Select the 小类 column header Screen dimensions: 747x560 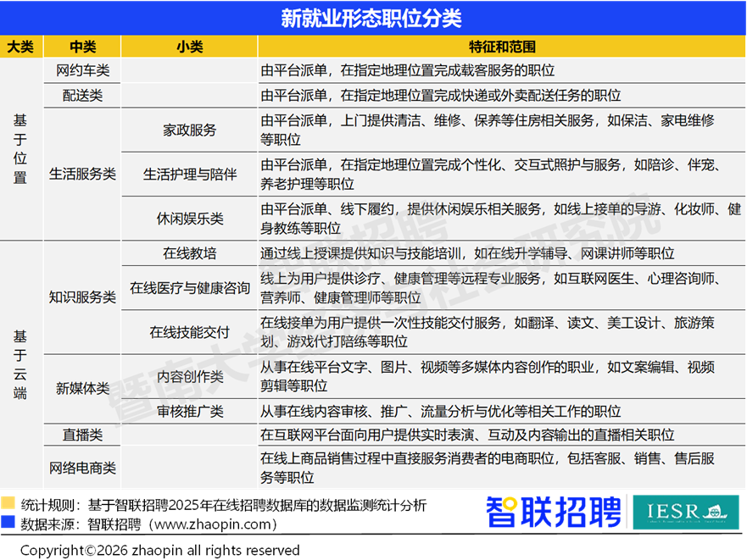(190, 47)
